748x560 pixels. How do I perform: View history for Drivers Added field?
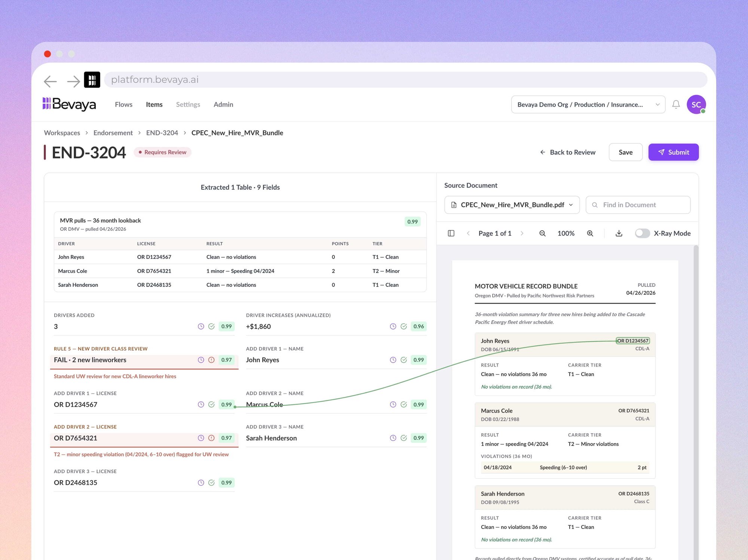(x=201, y=326)
